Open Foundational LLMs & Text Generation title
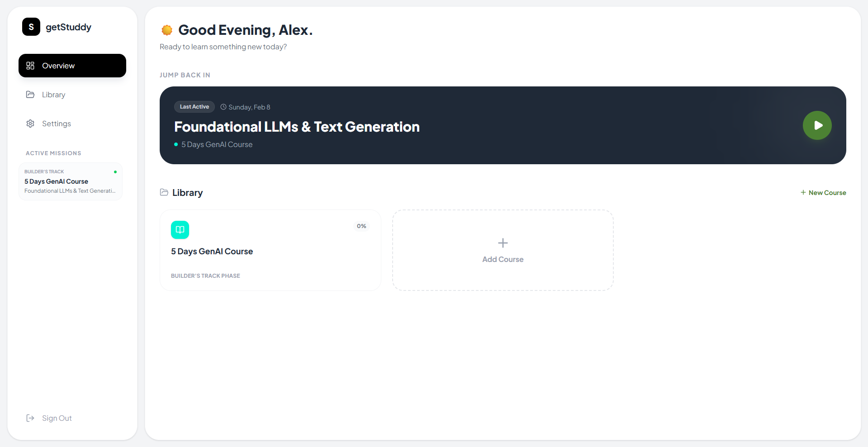 297,127
